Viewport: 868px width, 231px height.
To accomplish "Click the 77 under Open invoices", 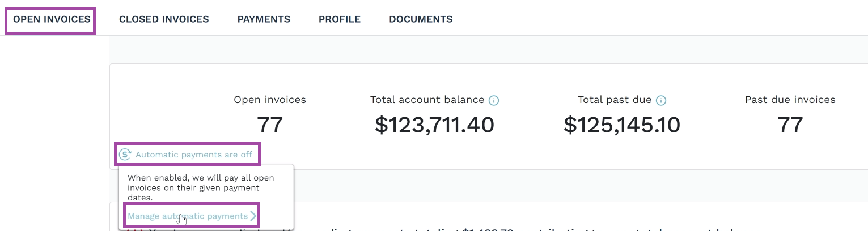I will [x=270, y=125].
